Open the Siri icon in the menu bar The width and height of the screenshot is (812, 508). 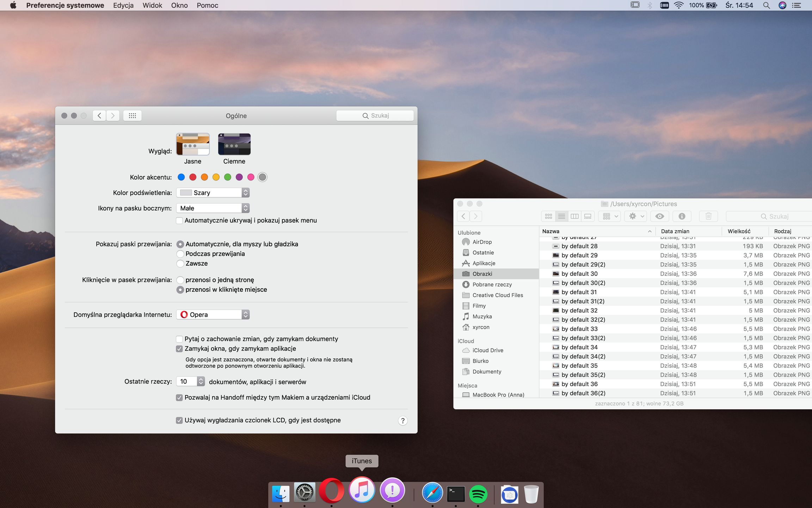click(x=782, y=5)
